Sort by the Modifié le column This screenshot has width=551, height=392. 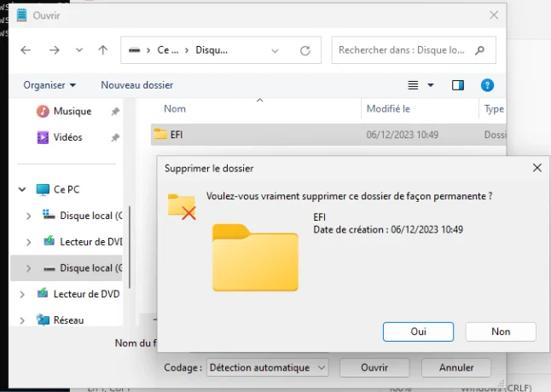click(x=388, y=109)
